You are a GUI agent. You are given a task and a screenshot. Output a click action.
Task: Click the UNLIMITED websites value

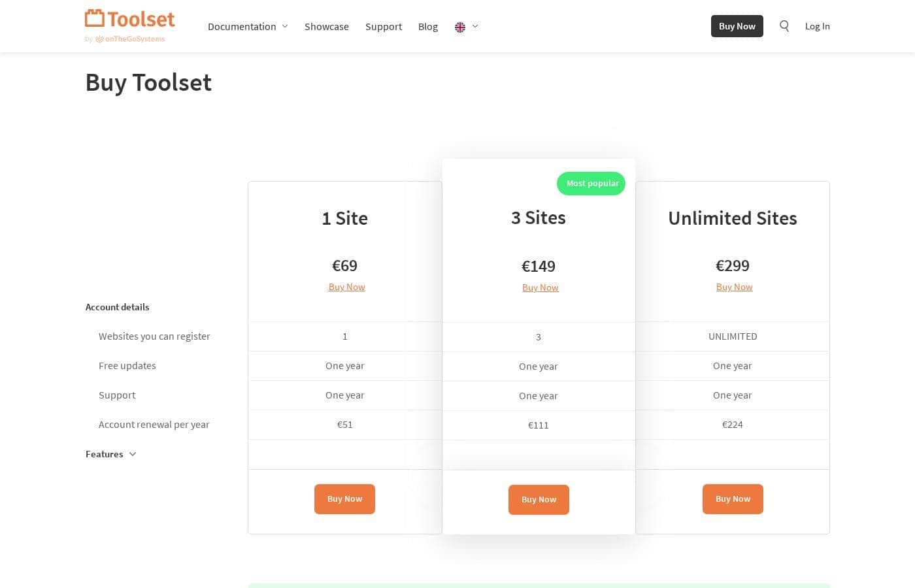point(733,336)
